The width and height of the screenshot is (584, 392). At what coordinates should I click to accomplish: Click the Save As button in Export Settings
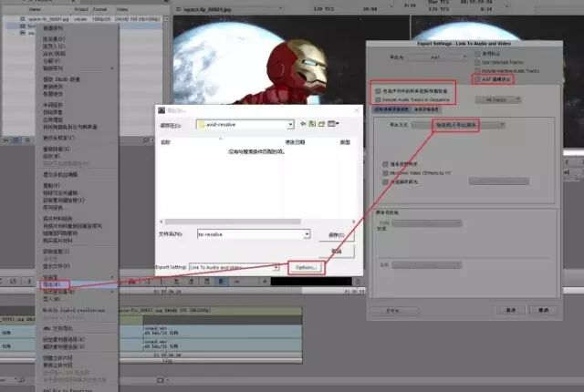click(x=394, y=311)
